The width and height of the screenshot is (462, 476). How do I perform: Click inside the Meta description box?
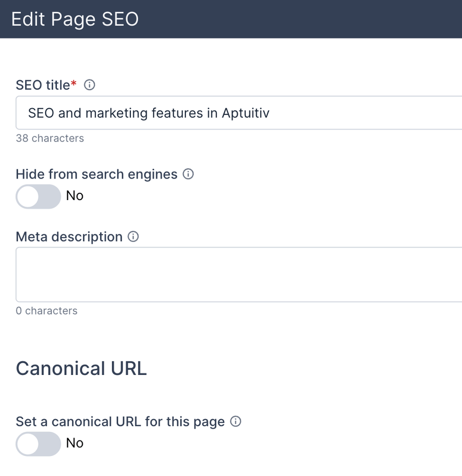coord(205,274)
